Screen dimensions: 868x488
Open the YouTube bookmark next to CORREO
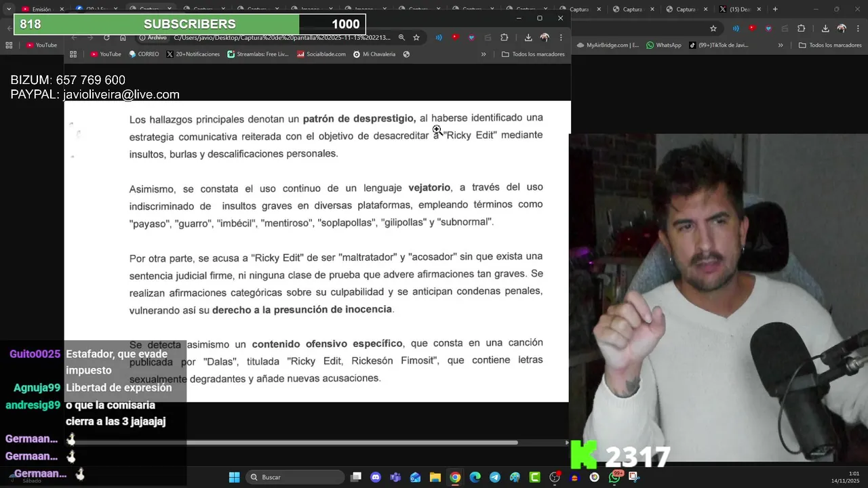pyautogui.click(x=105, y=54)
